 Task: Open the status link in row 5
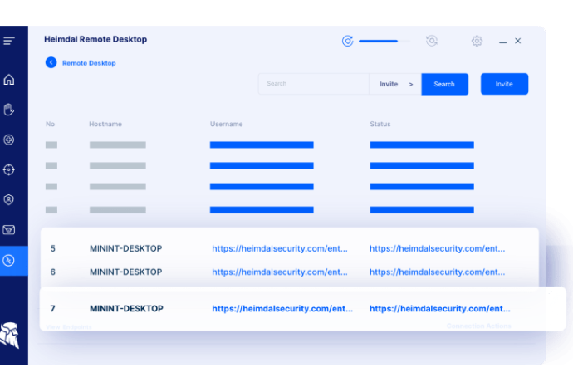(437, 249)
